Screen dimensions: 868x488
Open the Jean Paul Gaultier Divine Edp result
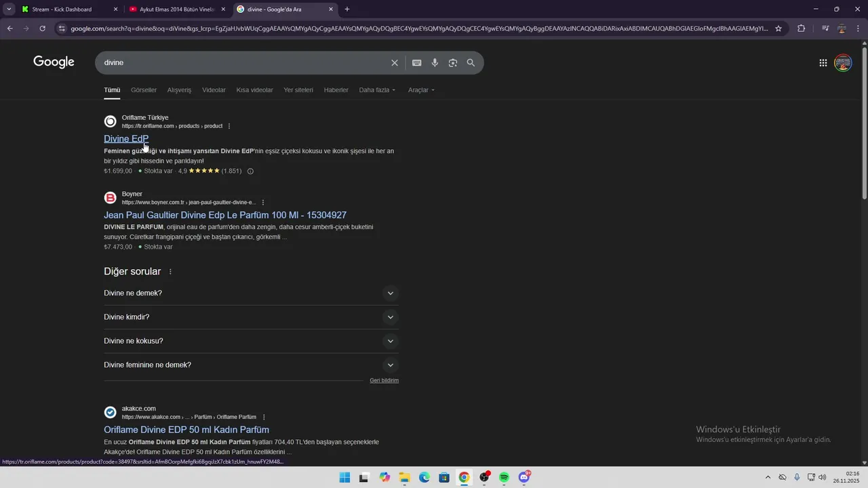pos(225,215)
